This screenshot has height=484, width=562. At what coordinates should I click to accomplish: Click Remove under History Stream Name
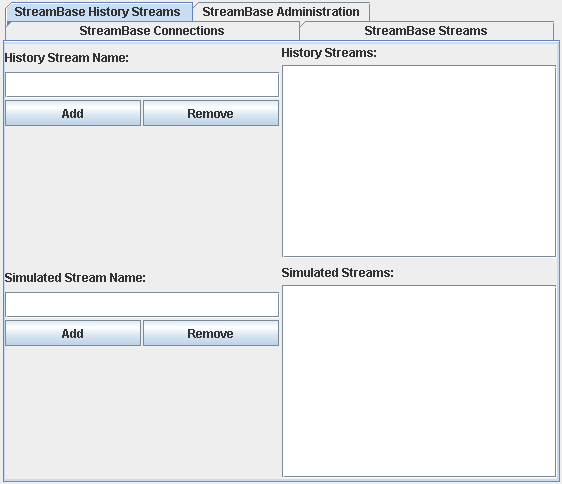click(x=211, y=113)
